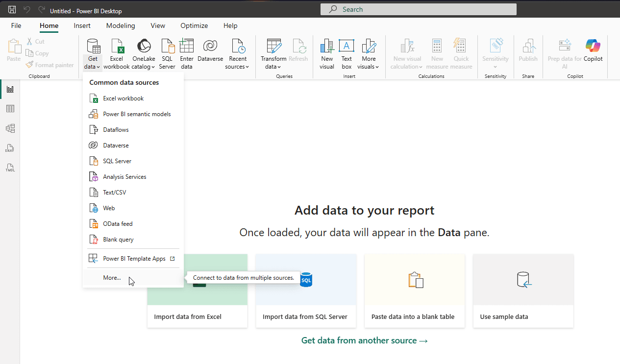
Task: Choose Web in data sources list
Action: tap(133, 208)
